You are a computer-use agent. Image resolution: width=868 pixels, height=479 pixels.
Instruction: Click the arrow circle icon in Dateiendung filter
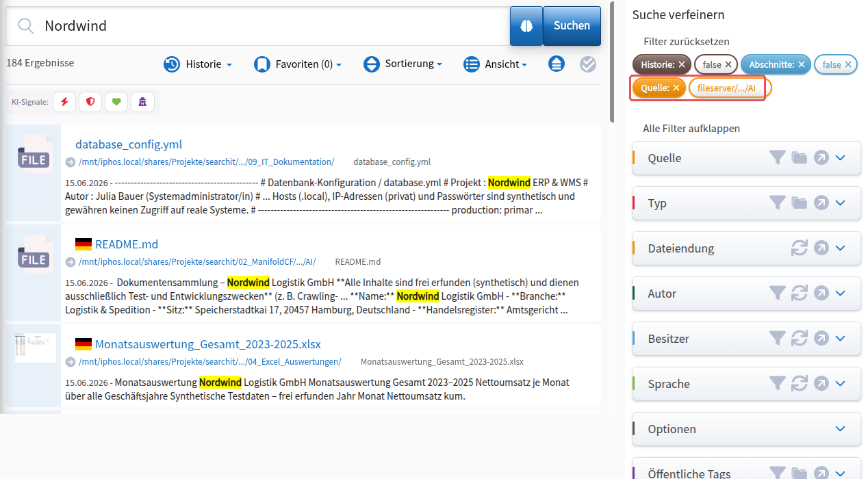coord(821,248)
